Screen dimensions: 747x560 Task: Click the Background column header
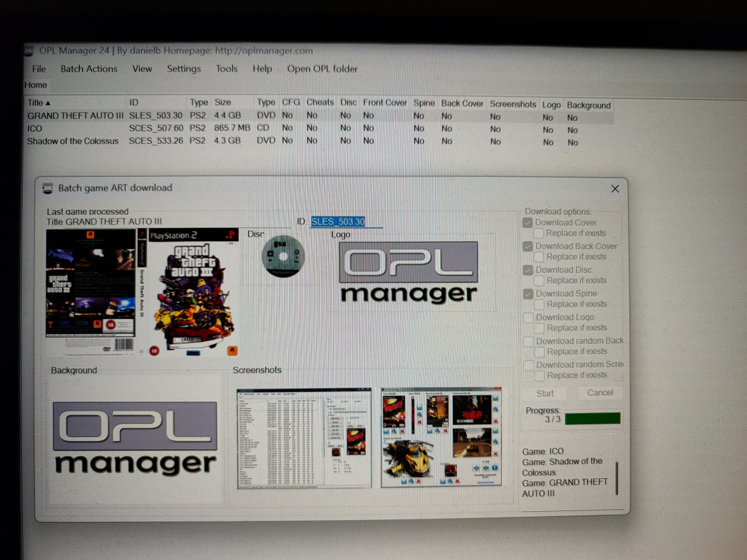[x=589, y=105]
